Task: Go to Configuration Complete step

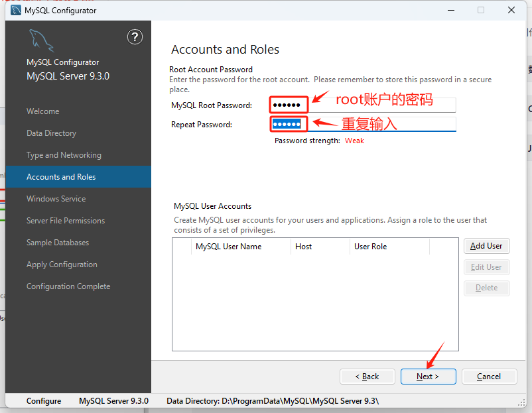Action: pos(68,286)
